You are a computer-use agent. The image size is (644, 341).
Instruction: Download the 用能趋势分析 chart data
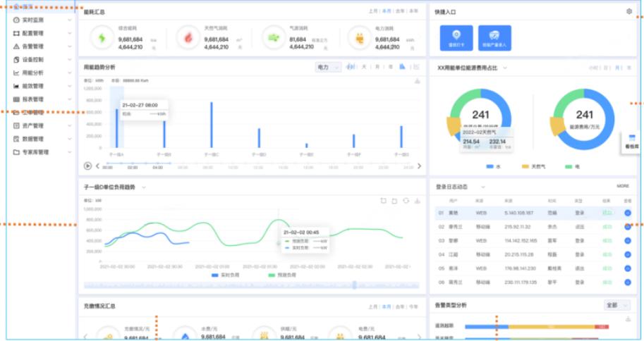pos(417,81)
